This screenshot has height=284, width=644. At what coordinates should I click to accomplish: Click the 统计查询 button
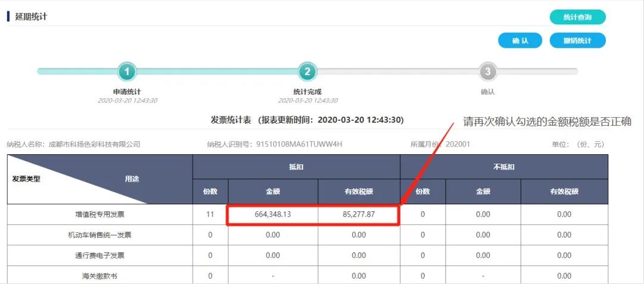(577, 17)
